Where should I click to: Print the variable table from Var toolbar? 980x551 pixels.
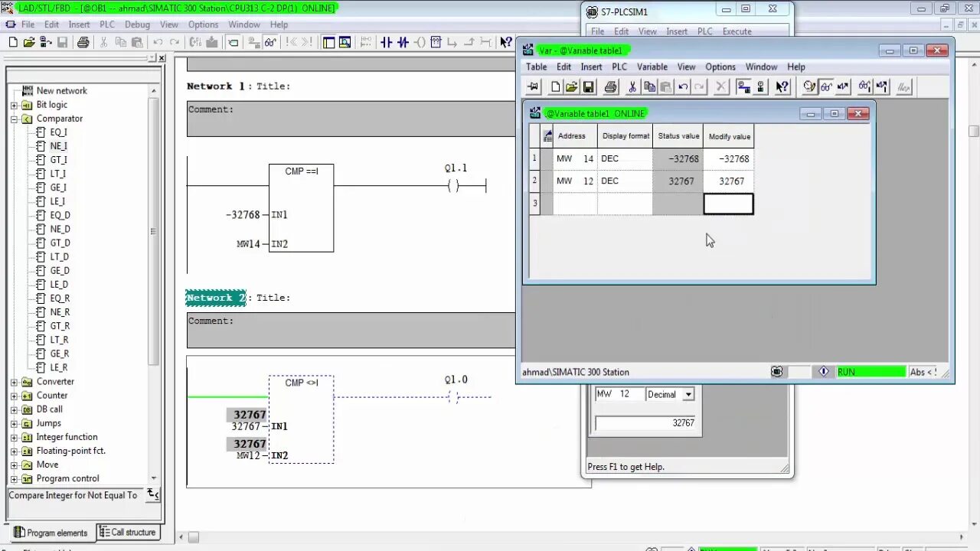coord(610,86)
